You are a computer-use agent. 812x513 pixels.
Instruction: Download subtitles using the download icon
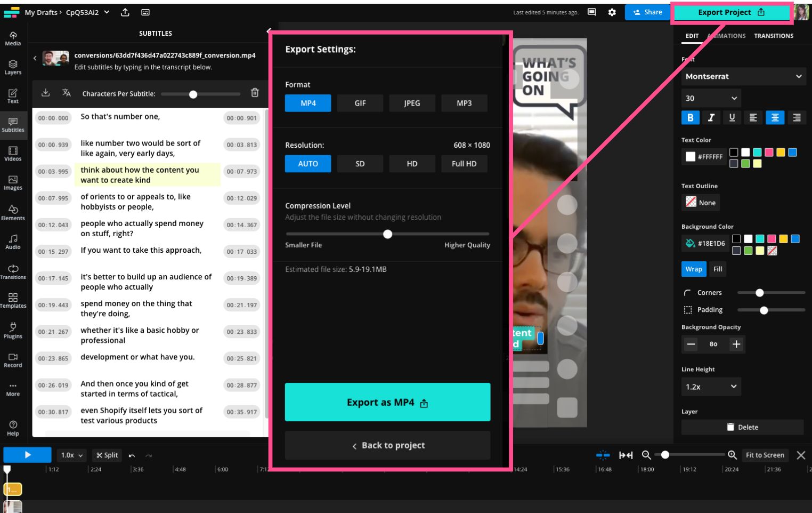[x=46, y=93]
